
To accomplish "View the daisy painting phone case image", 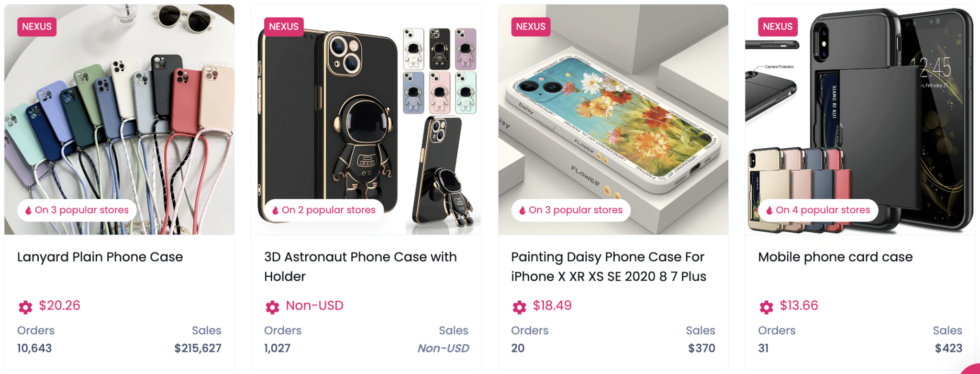I will [613, 120].
